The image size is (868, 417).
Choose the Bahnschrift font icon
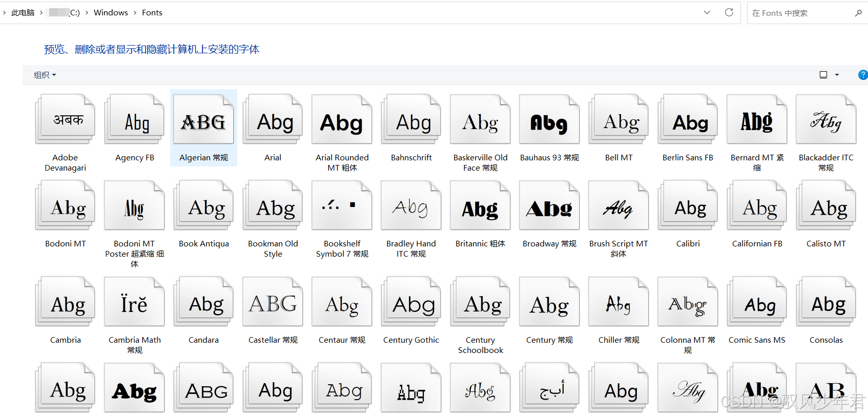(x=411, y=119)
